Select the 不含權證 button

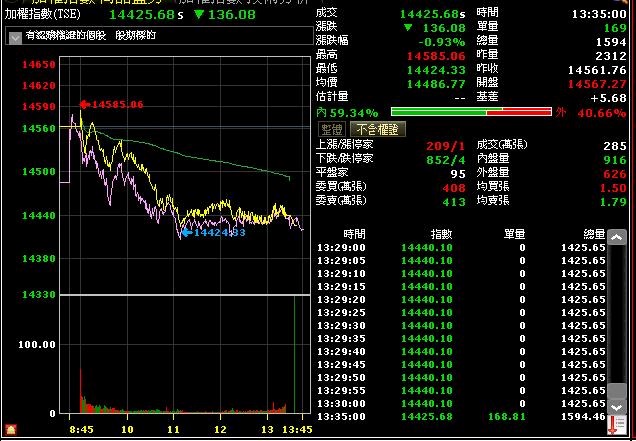[377, 129]
